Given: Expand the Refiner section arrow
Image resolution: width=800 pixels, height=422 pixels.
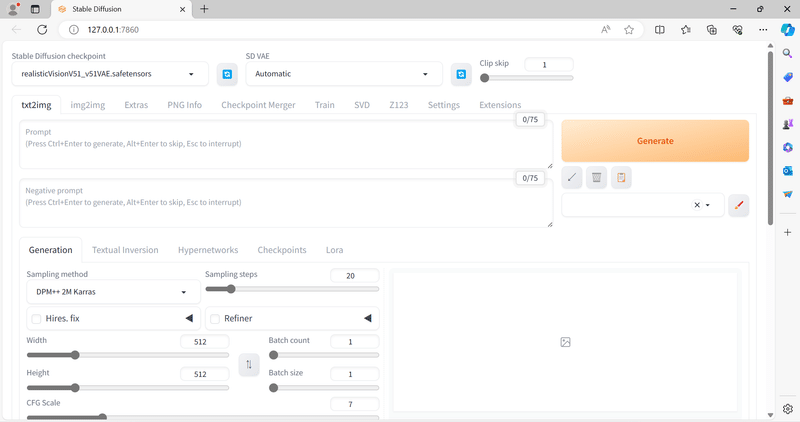Looking at the screenshot, I should pyautogui.click(x=368, y=318).
